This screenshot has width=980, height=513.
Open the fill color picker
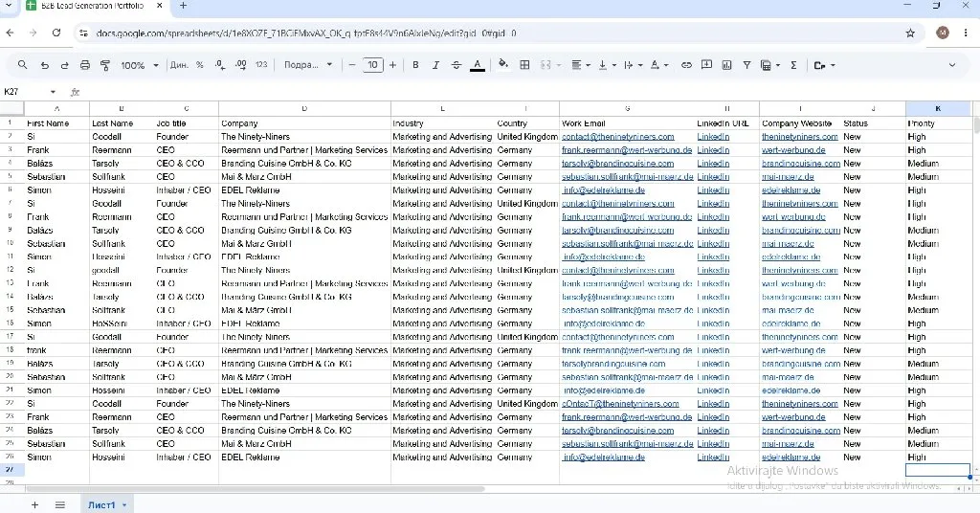click(503, 65)
